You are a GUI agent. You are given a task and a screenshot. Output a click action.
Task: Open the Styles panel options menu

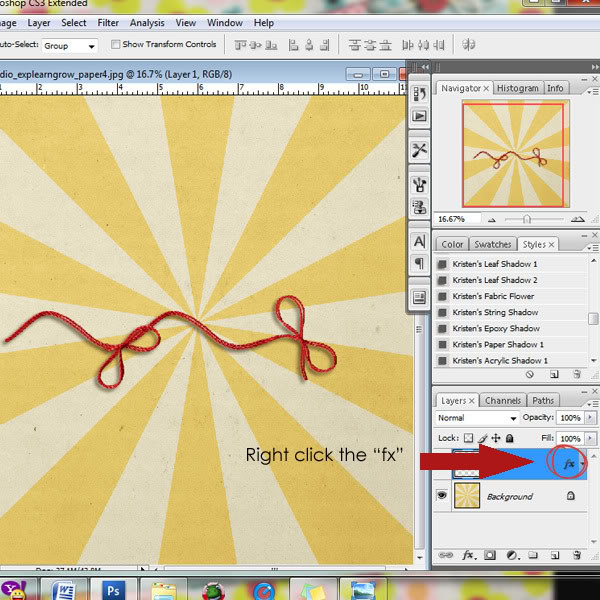click(x=593, y=248)
